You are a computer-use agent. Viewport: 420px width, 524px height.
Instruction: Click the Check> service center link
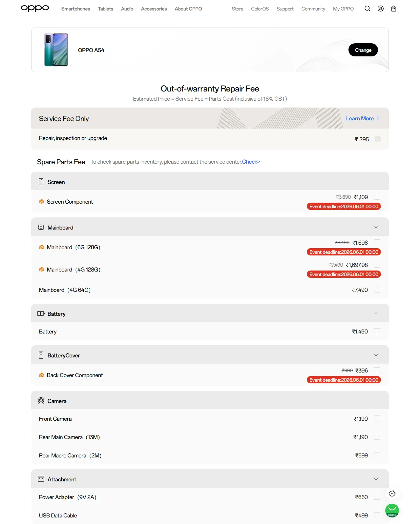click(x=251, y=162)
